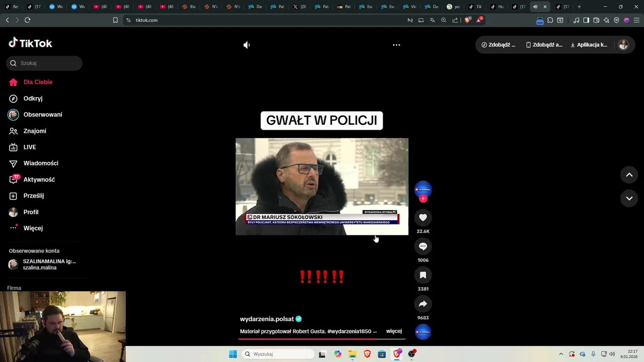Open Brave Rewards triangle icon
Screen dimensions: 644x362
[x=479, y=20]
